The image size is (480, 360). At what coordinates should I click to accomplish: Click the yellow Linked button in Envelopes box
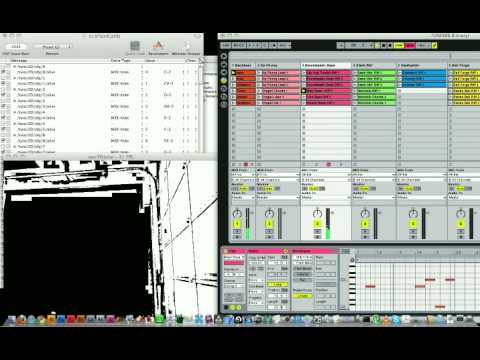(x=303, y=296)
